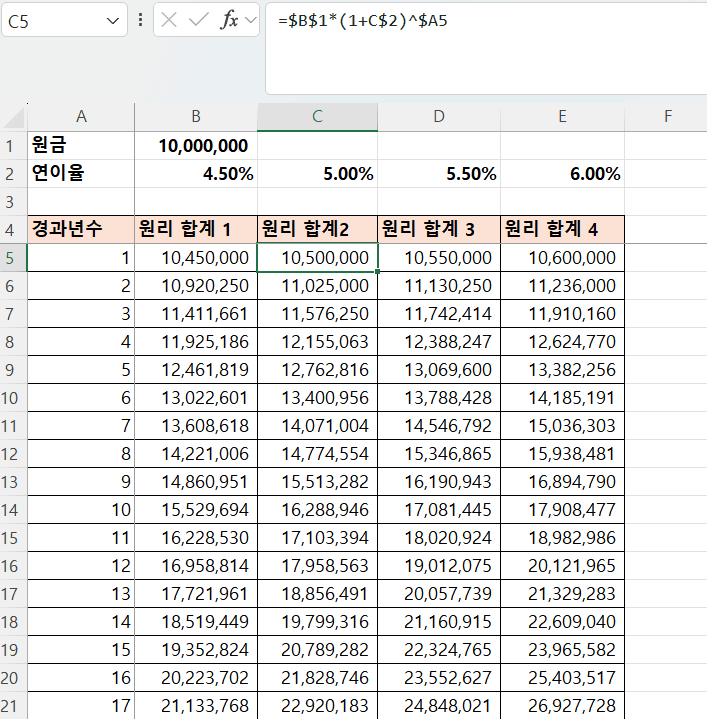Expand the chevron next to the fx icon
The height and width of the screenshot is (719, 707).
point(250,20)
